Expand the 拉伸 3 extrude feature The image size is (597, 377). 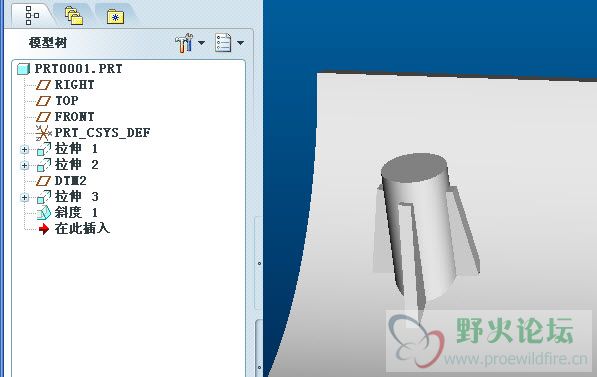click(x=24, y=198)
